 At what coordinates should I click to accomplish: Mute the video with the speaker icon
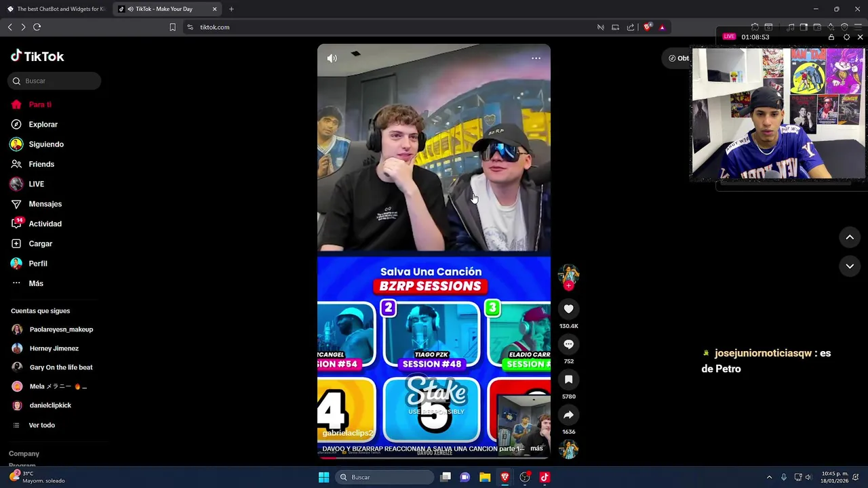click(332, 58)
